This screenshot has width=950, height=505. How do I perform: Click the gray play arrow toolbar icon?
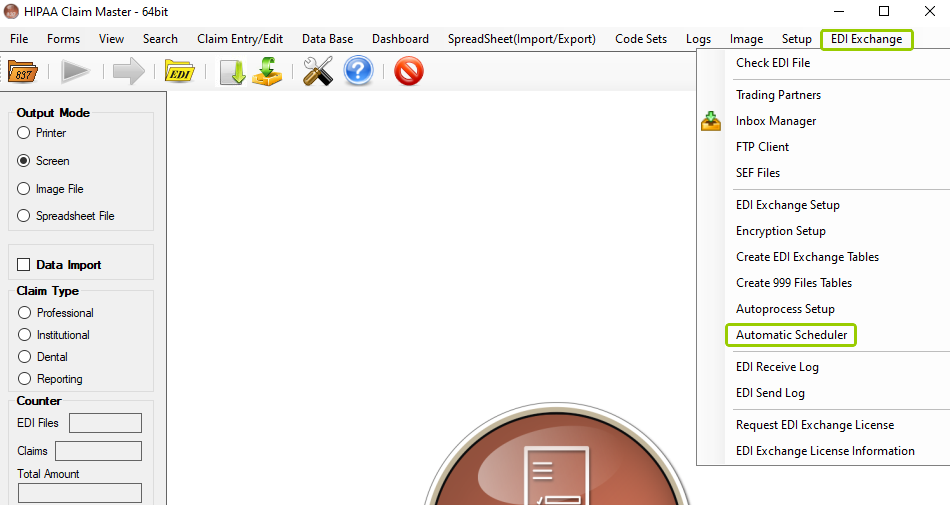tap(76, 71)
